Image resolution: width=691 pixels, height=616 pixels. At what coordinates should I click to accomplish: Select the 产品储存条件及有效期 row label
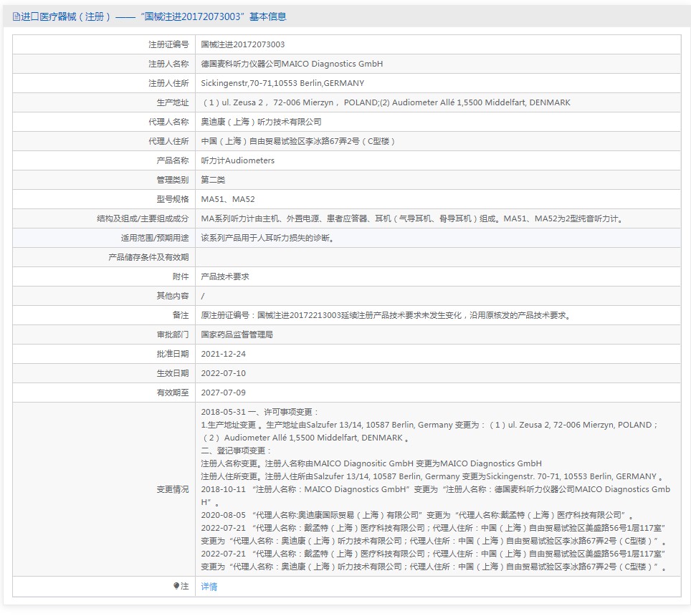(x=148, y=258)
